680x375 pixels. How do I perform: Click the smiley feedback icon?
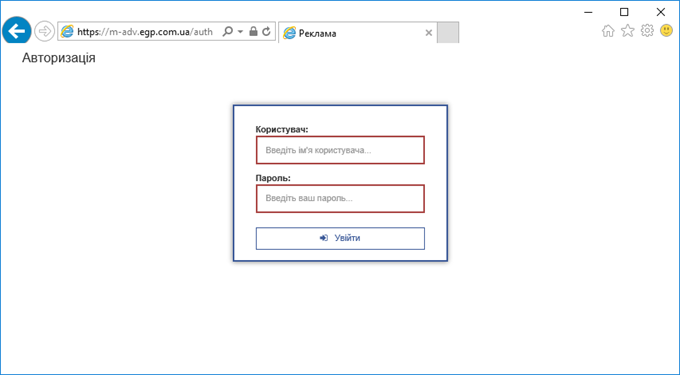point(666,30)
